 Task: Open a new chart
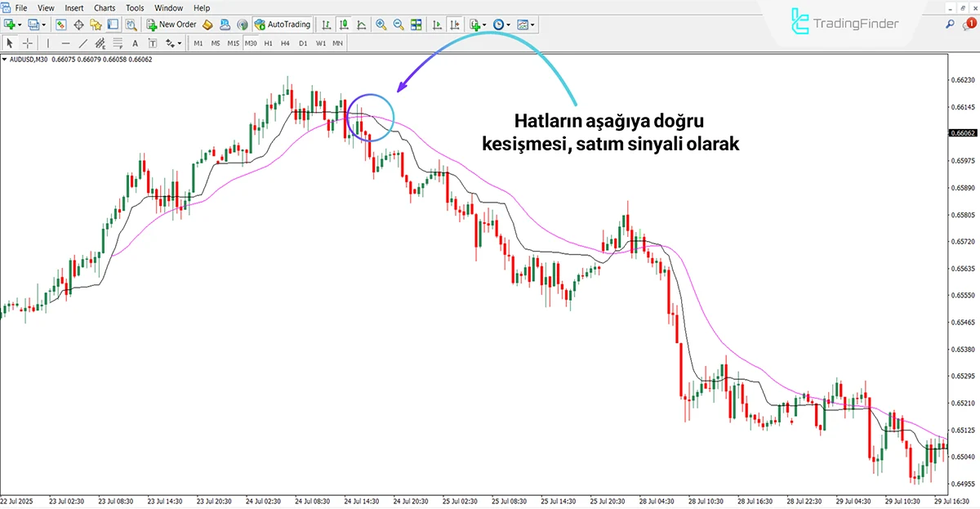click(10, 25)
